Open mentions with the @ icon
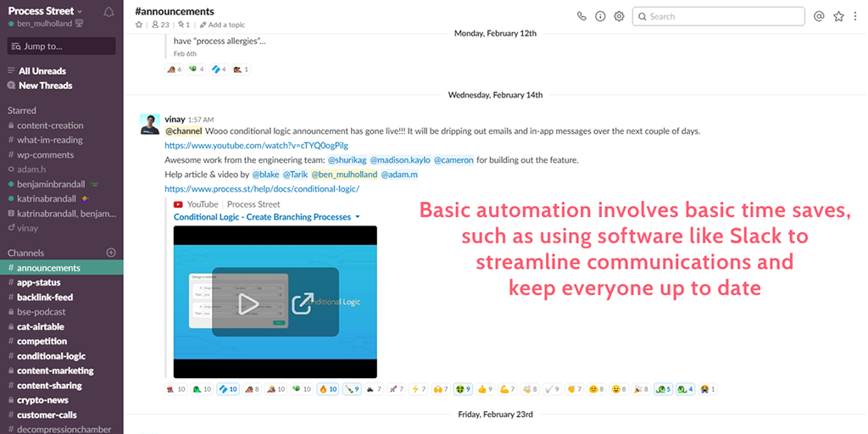This screenshot has width=868, height=434. tap(820, 16)
